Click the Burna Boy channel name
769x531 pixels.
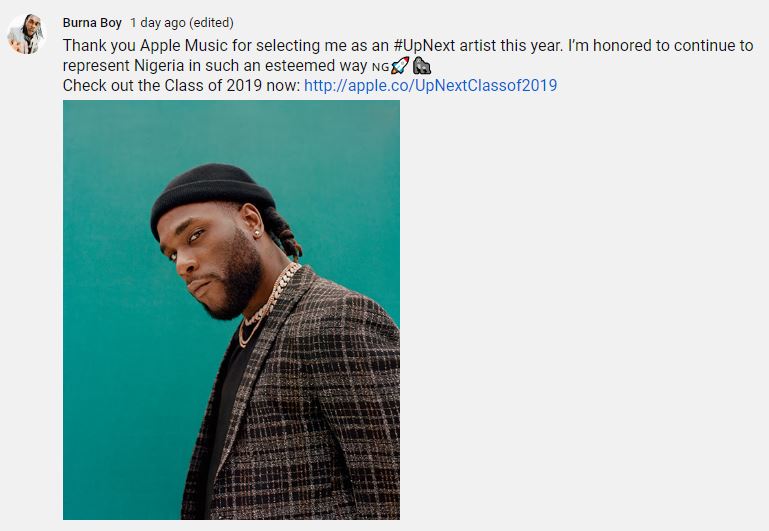(92, 23)
